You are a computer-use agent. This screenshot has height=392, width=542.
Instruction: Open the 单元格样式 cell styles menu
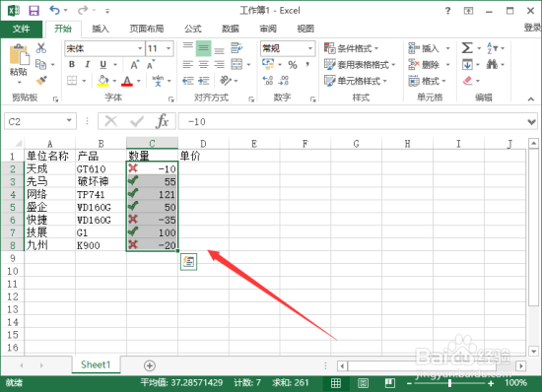(x=356, y=81)
